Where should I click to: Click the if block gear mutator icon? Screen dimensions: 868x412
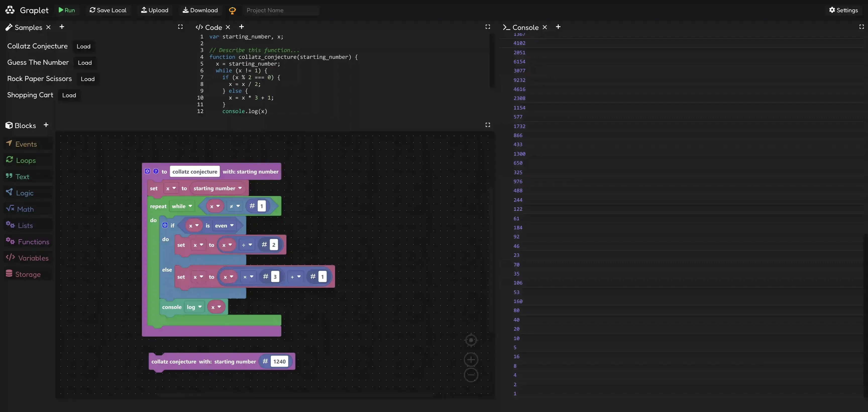[165, 225]
